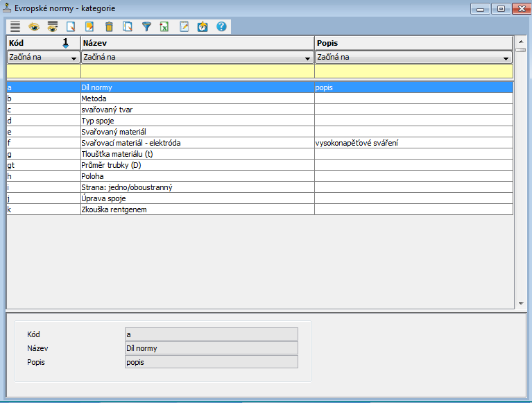Click the Popis field in the detail panel
Screen dimensions: 532x403
[x=211, y=362]
